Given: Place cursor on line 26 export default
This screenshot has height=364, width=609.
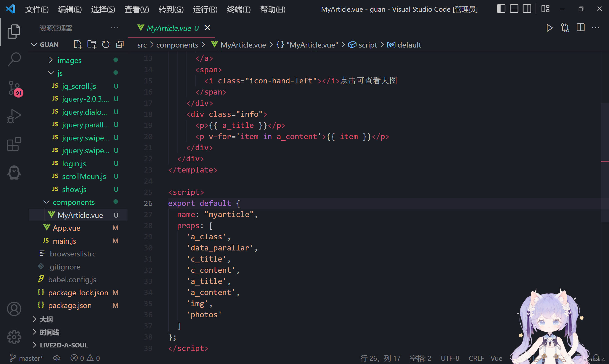Looking at the screenshot, I should [x=204, y=203].
